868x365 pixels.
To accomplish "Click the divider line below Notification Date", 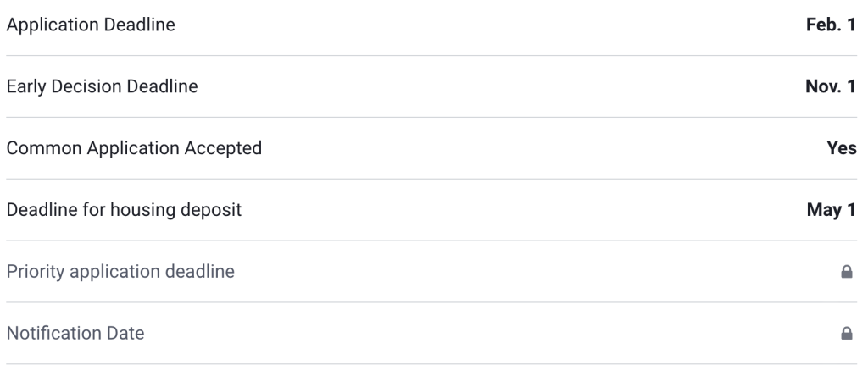I will 434,364.
